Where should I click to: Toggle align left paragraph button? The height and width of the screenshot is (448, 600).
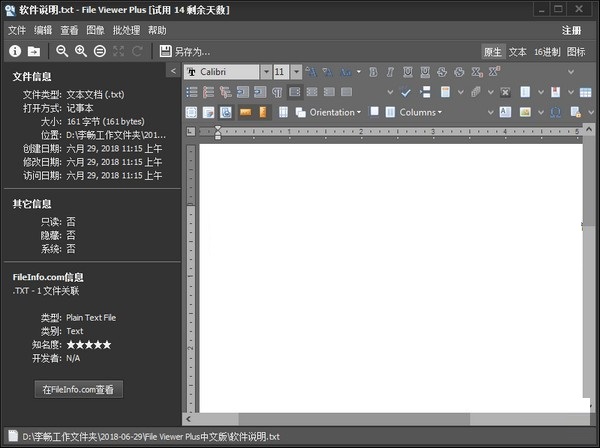tap(294, 92)
